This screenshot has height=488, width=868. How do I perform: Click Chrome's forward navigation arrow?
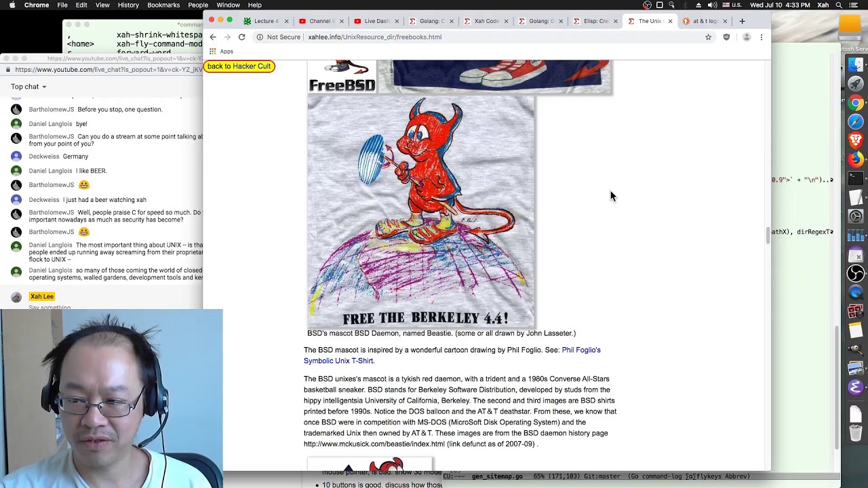[227, 37]
